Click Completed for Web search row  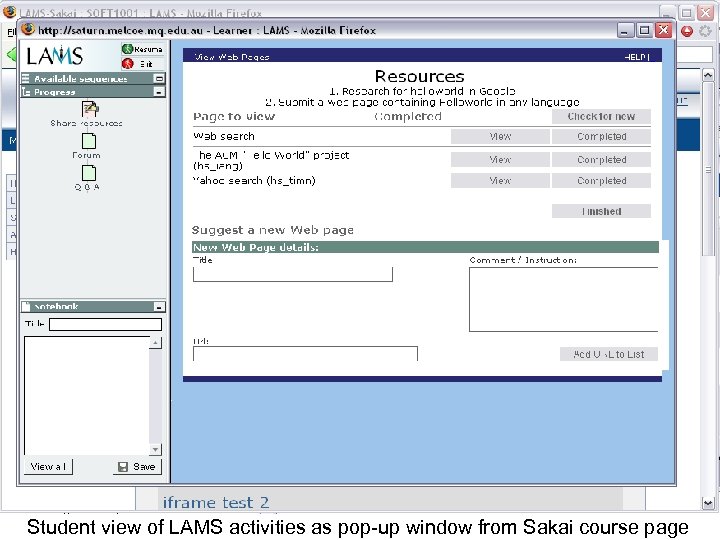[601, 136]
